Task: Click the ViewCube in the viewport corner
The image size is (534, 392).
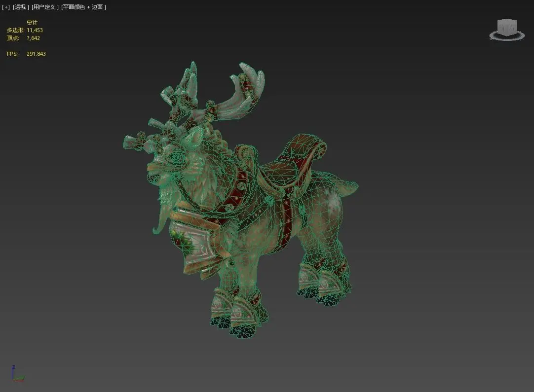Action: [507, 27]
